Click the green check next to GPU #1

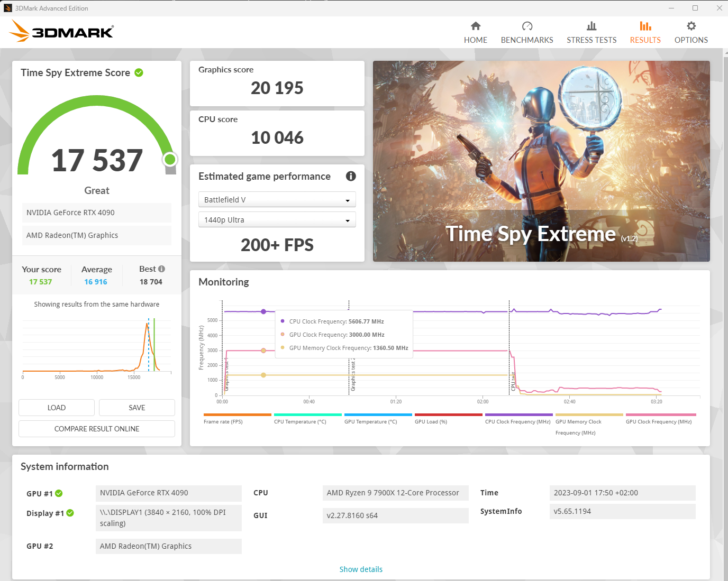(x=59, y=493)
